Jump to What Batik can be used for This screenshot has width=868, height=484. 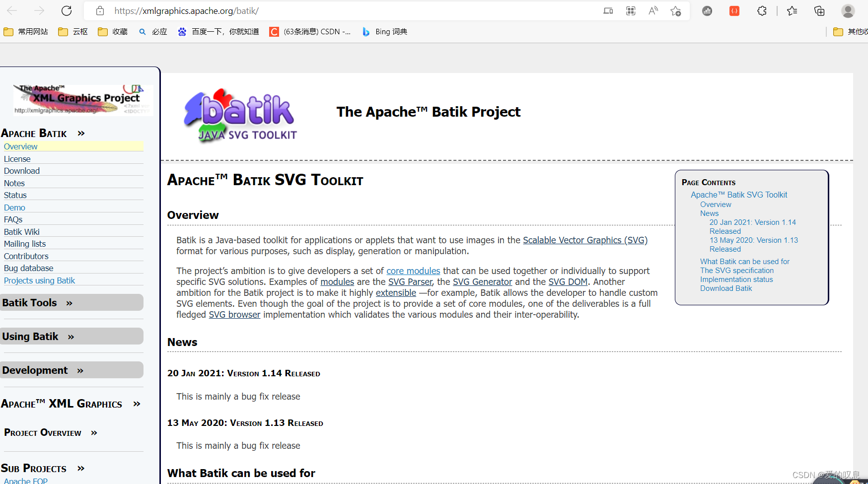[x=745, y=262]
